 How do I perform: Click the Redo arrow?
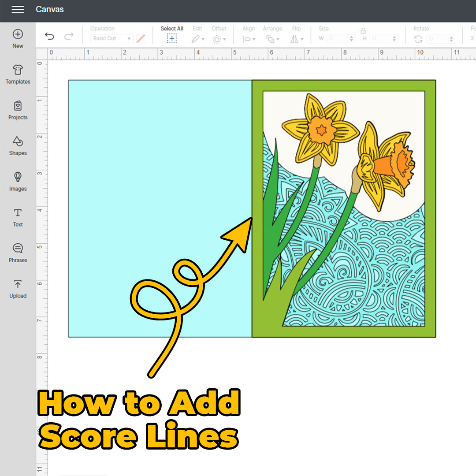(x=69, y=37)
